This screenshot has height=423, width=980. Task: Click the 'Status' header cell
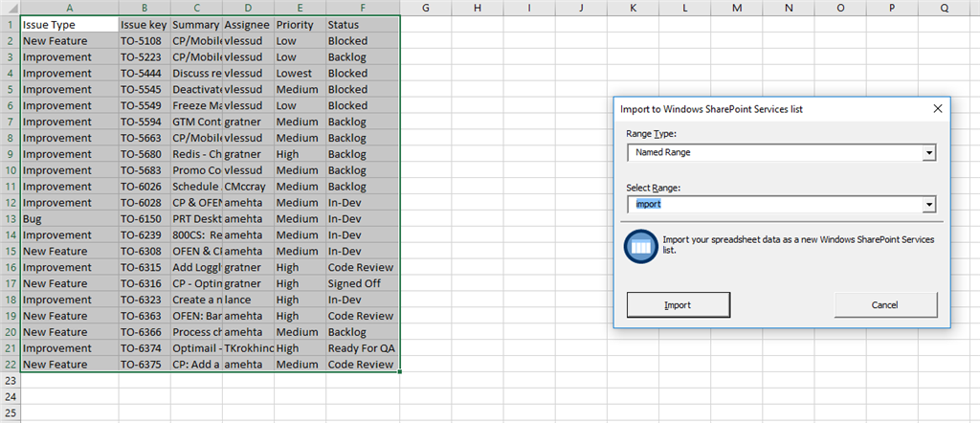tap(363, 24)
